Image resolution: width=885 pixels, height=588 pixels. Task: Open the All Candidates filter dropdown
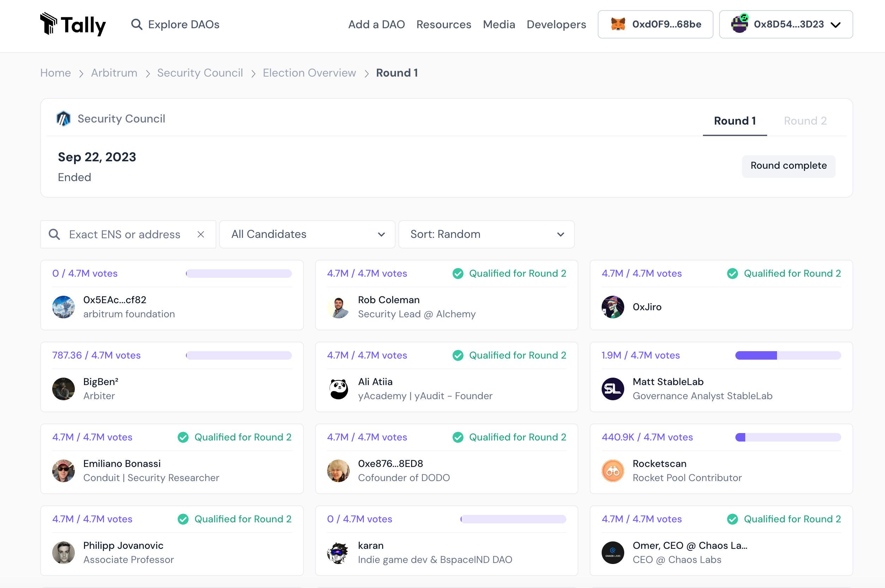point(307,234)
